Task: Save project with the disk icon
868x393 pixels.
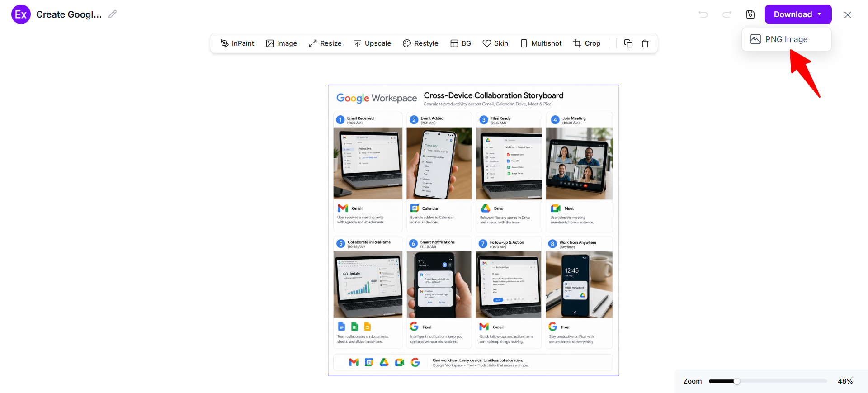Action: coord(750,14)
